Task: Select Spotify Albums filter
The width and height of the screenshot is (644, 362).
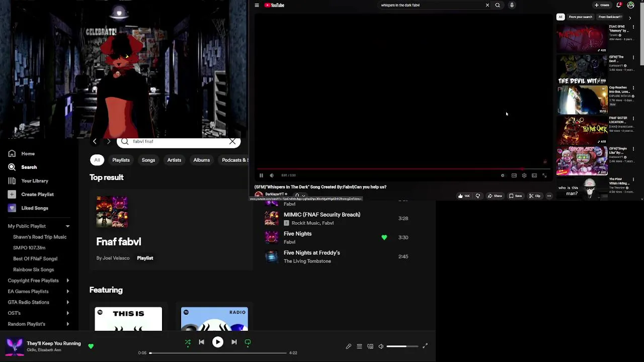Action: [x=202, y=160]
